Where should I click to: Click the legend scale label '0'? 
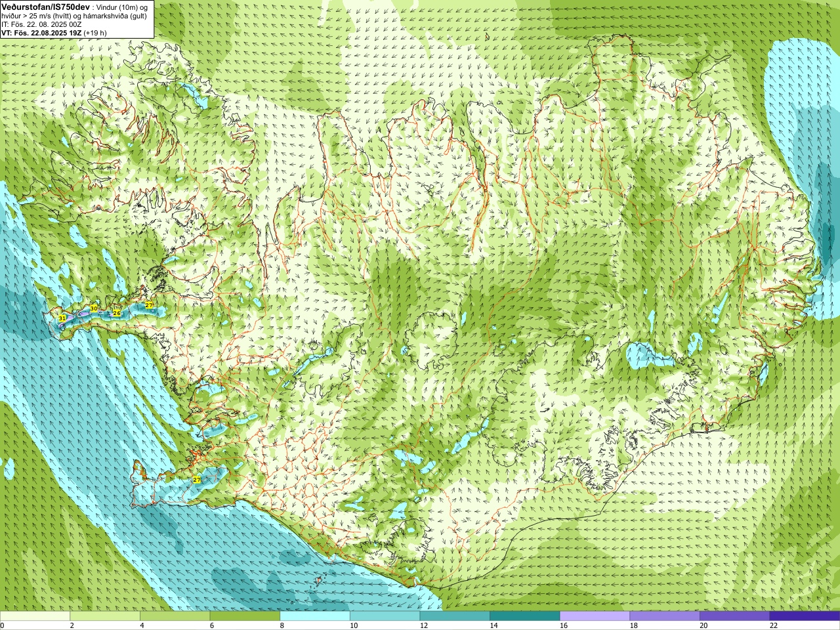2,626
